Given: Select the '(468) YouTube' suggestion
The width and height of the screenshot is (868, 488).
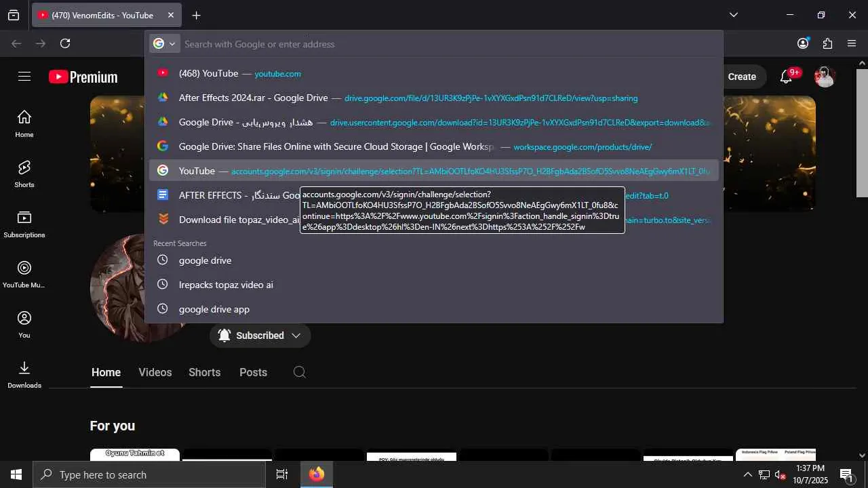Looking at the screenshot, I should click(x=434, y=73).
